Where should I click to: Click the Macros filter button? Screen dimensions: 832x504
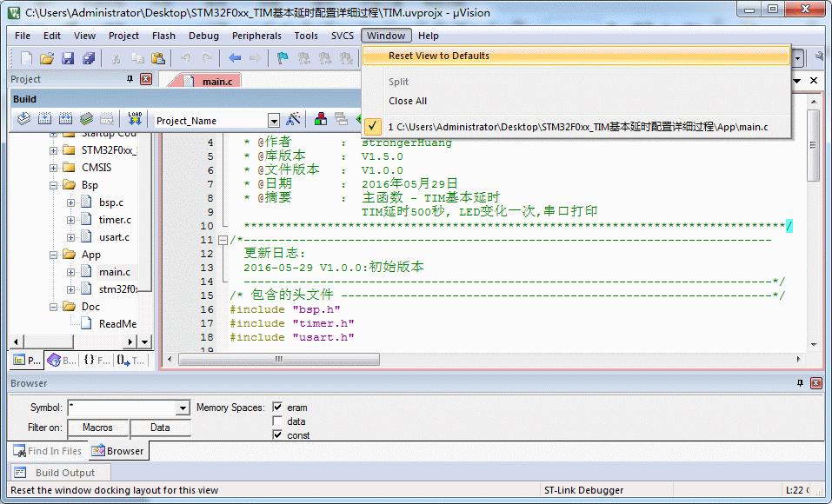[97, 428]
